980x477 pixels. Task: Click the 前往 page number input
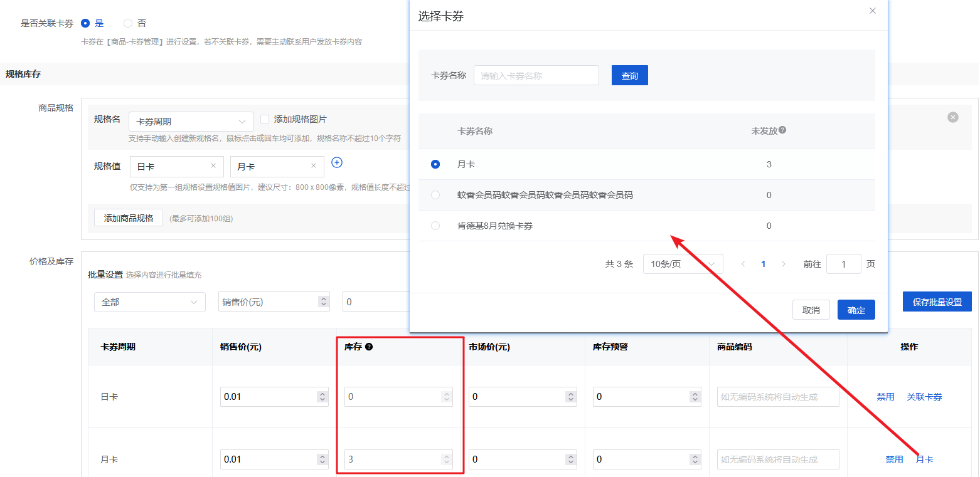[x=844, y=264]
